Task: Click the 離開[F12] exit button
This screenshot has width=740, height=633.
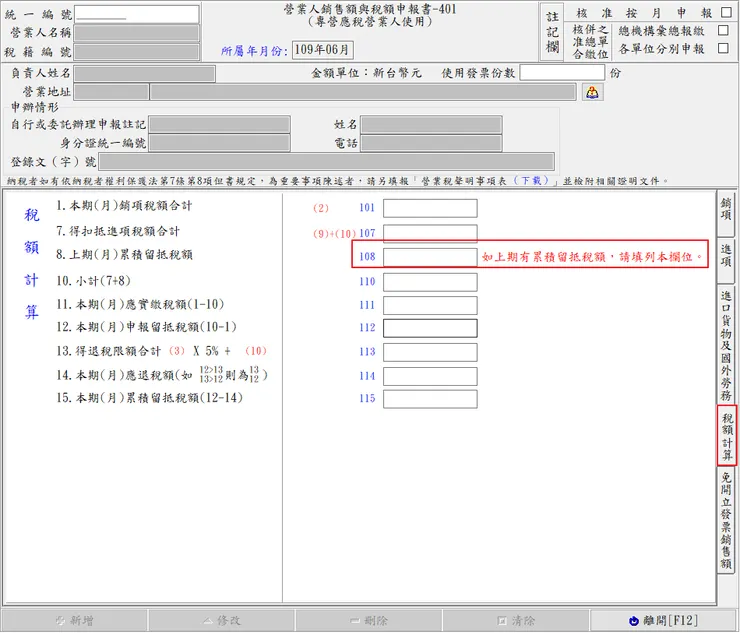Action: [663, 620]
